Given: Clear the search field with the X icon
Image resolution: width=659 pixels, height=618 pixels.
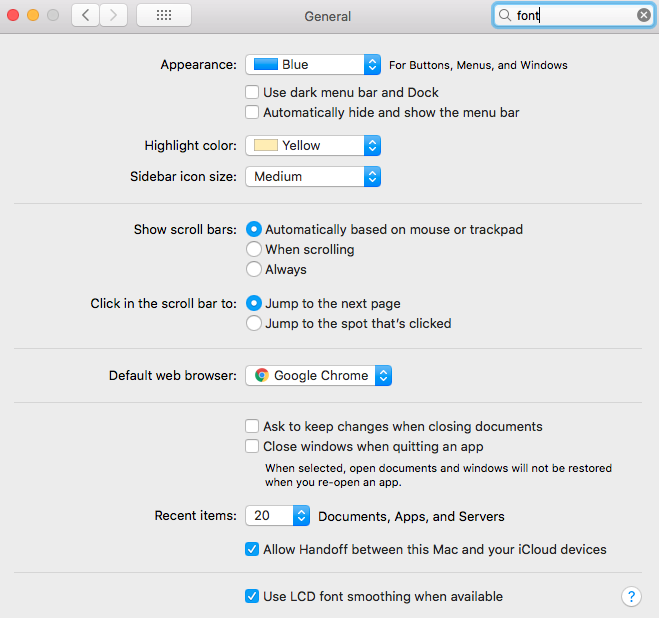Looking at the screenshot, I should (x=643, y=16).
